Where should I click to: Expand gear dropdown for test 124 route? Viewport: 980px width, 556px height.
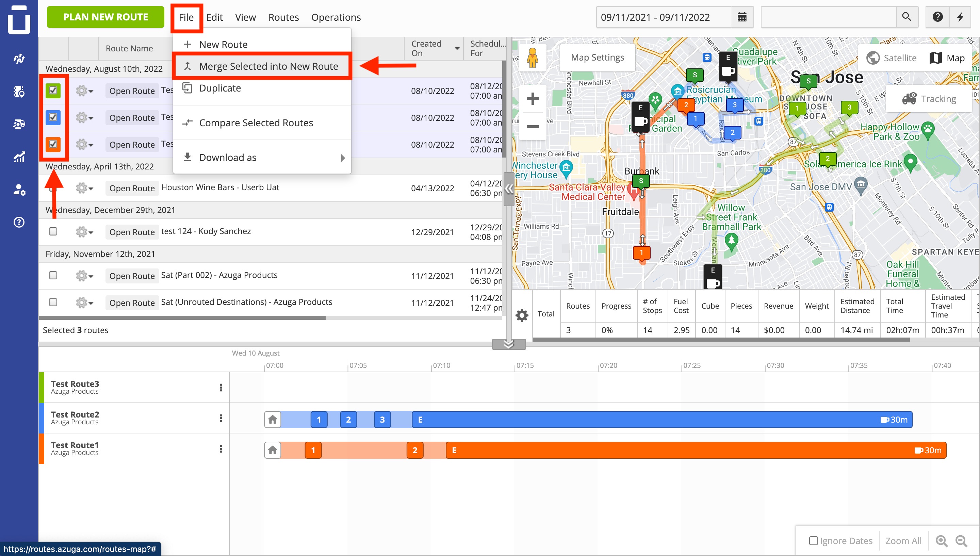[84, 232]
